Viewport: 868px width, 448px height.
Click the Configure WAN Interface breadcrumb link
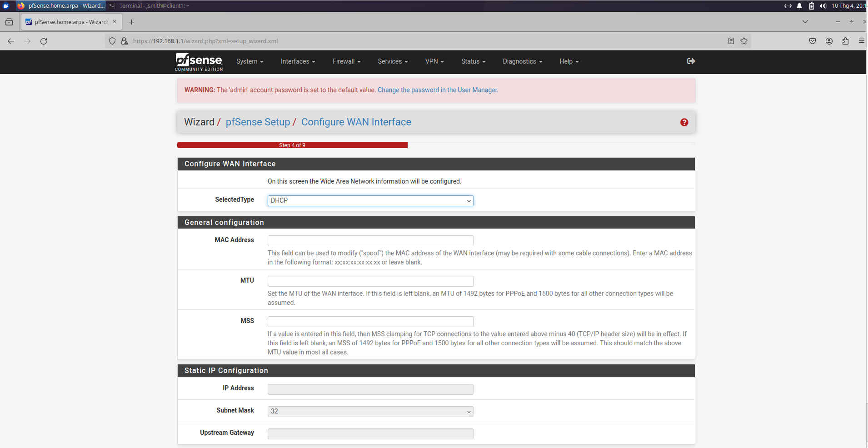356,122
